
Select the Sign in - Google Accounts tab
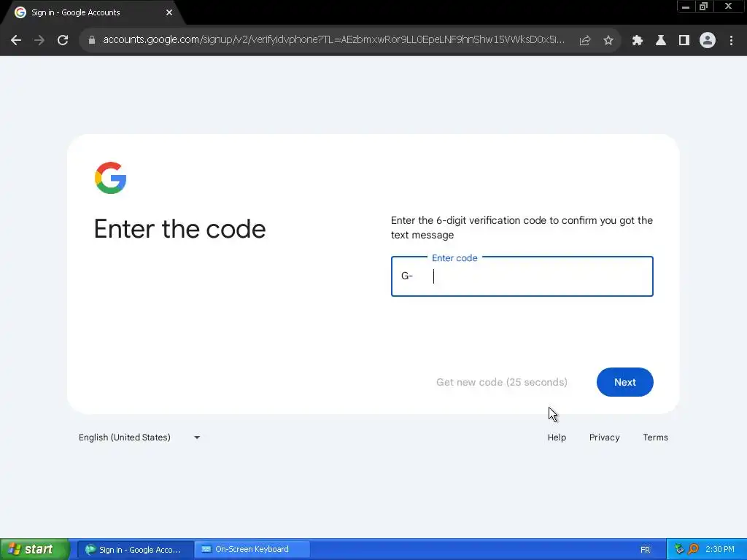[x=93, y=12]
